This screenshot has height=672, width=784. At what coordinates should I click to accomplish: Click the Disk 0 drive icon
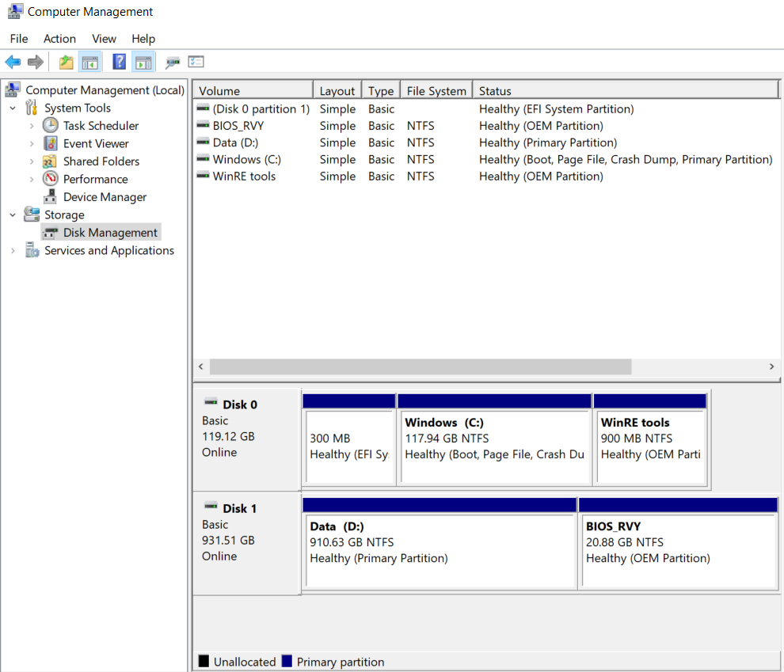pyautogui.click(x=211, y=402)
